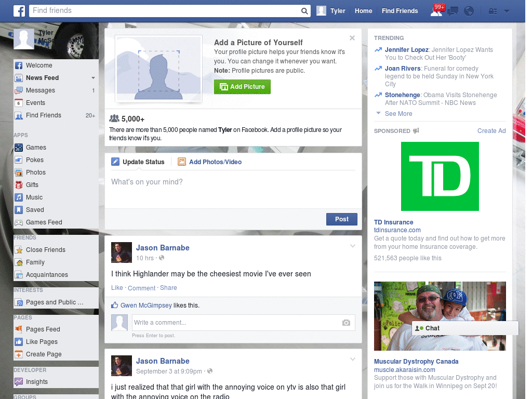Visit the tdinsurance.com sponsored link
532x399 pixels.
click(397, 230)
